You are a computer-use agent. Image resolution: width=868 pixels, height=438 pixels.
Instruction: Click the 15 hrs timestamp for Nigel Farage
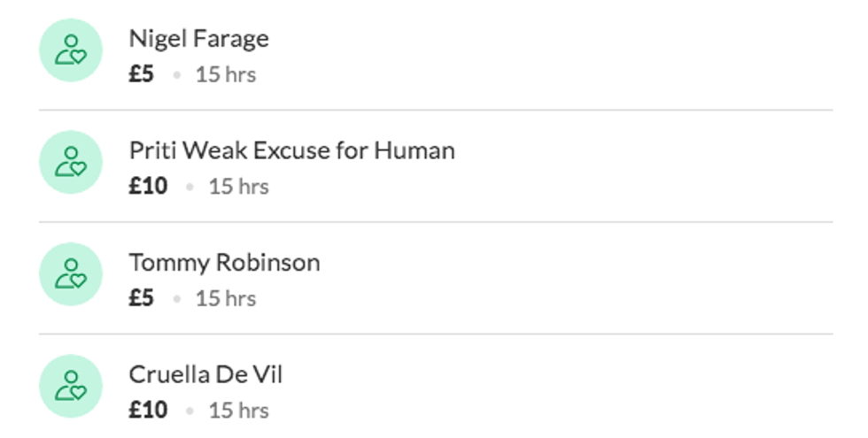tap(226, 74)
